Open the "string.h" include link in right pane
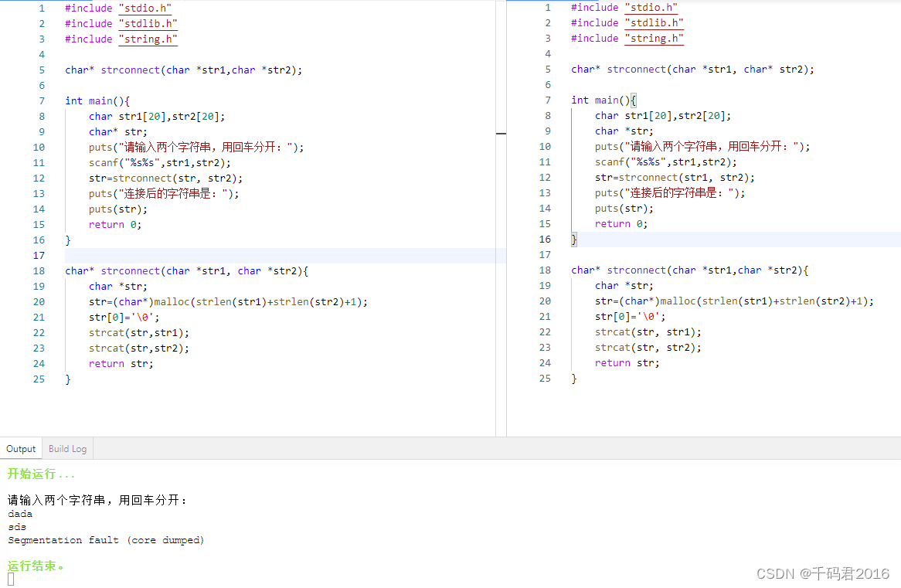Image resolution: width=901 pixels, height=588 pixels. click(x=654, y=38)
